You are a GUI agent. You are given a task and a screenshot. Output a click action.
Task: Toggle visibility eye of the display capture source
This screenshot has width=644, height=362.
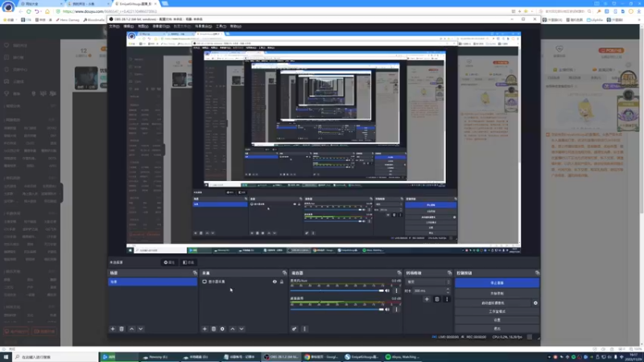[x=275, y=282]
